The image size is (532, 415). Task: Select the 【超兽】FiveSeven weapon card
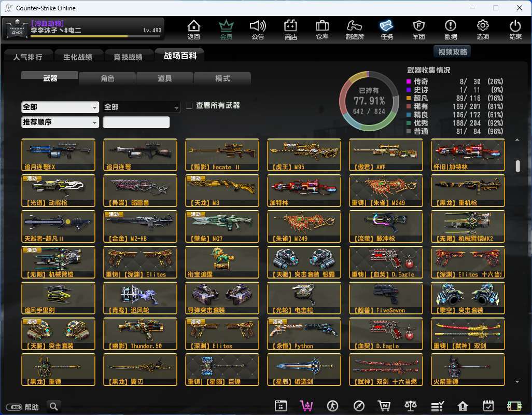click(x=386, y=298)
